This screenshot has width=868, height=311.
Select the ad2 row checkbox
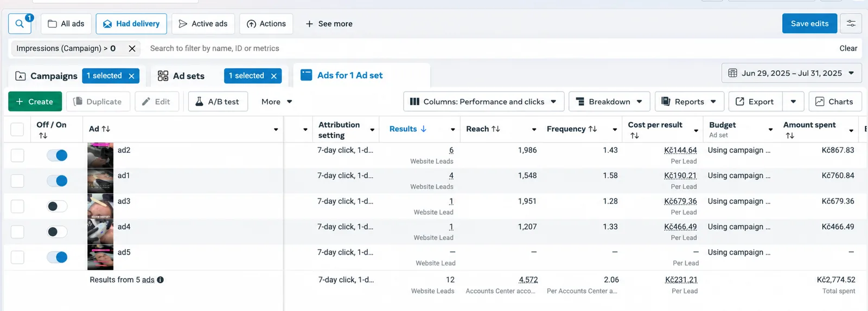[17, 155]
